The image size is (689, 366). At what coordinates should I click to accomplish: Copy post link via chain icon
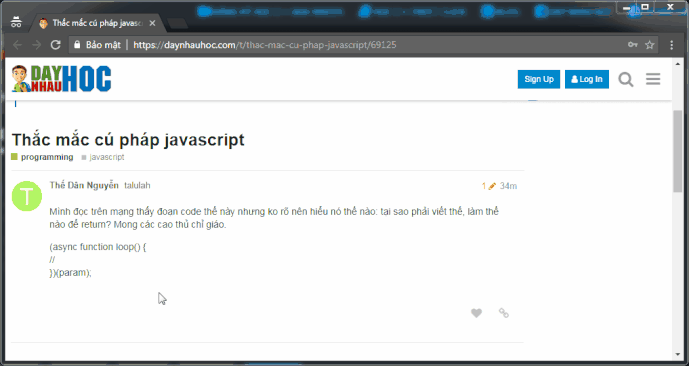(504, 313)
